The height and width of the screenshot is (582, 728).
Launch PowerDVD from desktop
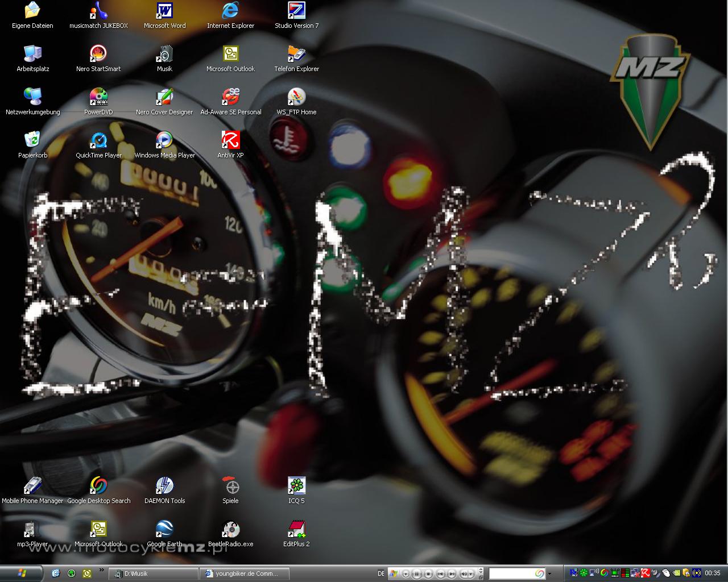coord(98,102)
